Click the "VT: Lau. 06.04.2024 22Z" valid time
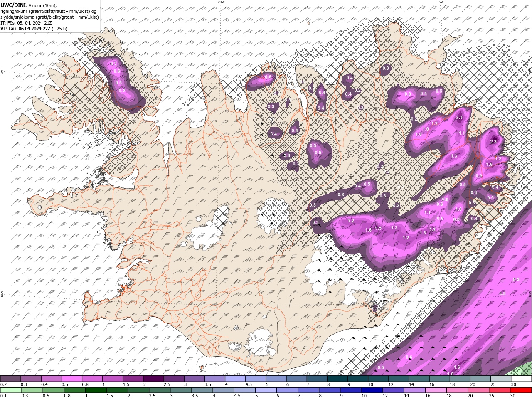Viewport: 532px width, 399px height. [26, 29]
